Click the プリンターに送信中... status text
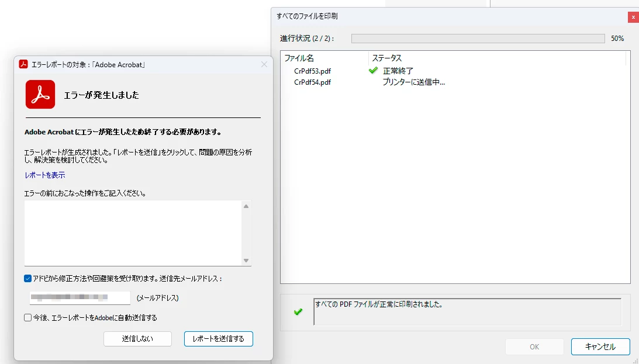The width and height of the screenshot is (639, 364). coord(414,82)
